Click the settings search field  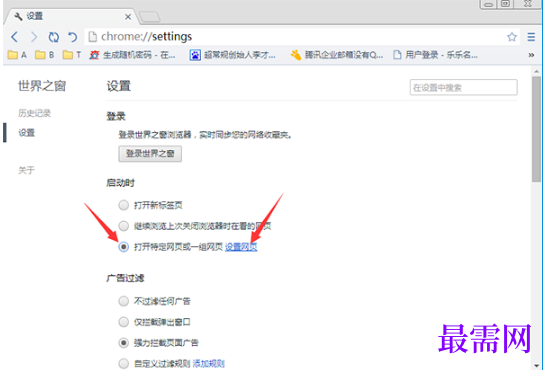(x=463, y=87)
